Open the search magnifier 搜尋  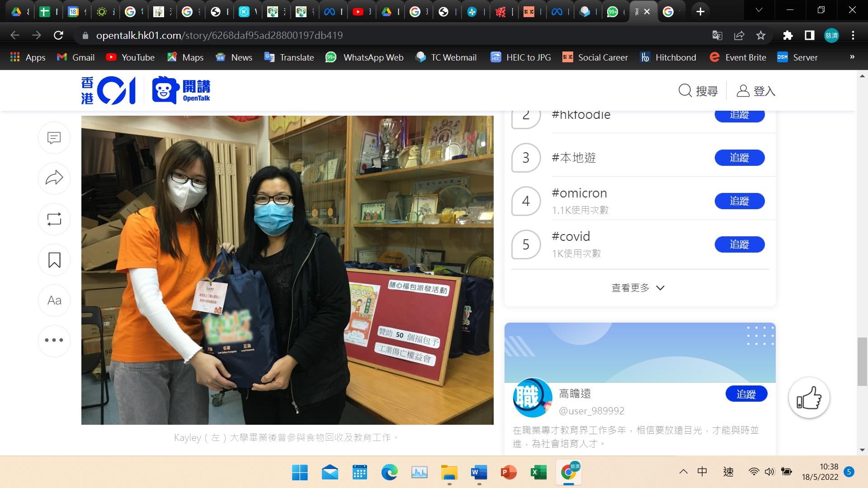(x=698, y=91)
